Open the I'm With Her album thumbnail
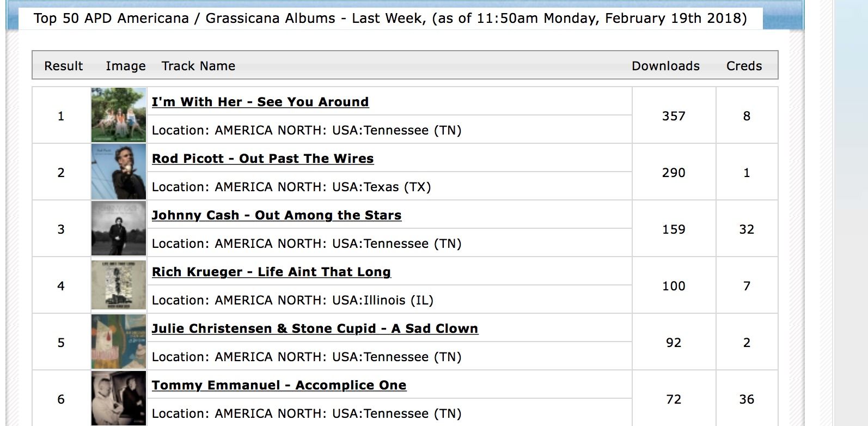 [x=119, y=115]
